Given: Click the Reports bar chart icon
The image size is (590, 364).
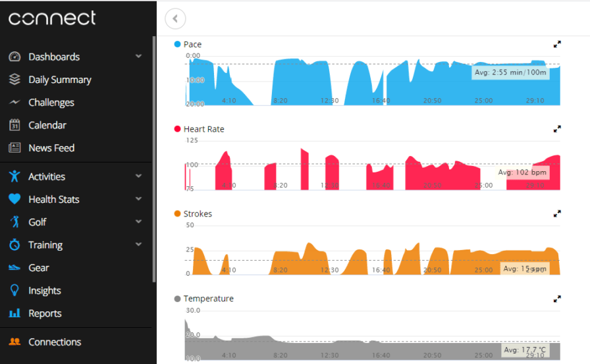Looking at the screenshot, I should (14, 313).
